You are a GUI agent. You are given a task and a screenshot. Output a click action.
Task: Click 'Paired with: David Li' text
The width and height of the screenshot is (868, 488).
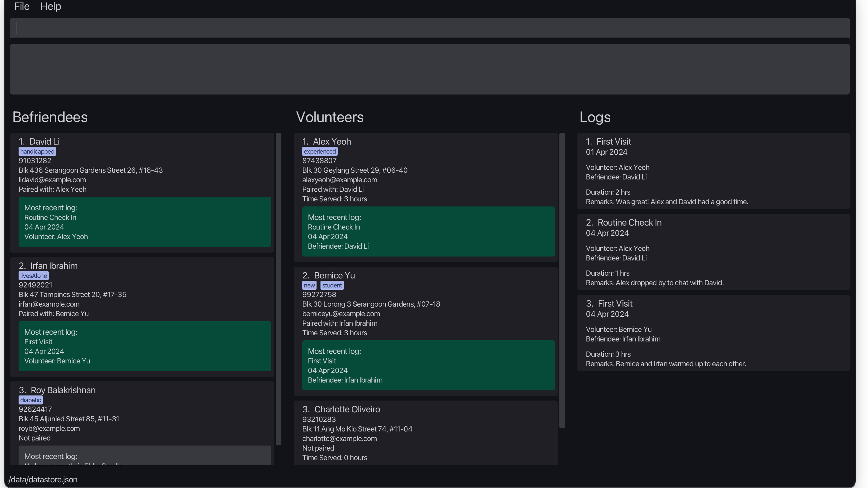tap(333, 189)
